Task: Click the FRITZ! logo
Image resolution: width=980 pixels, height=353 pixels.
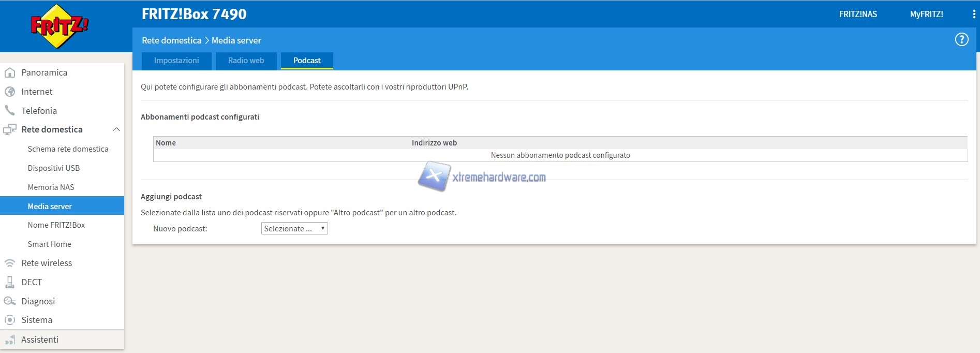Action: 60,26
